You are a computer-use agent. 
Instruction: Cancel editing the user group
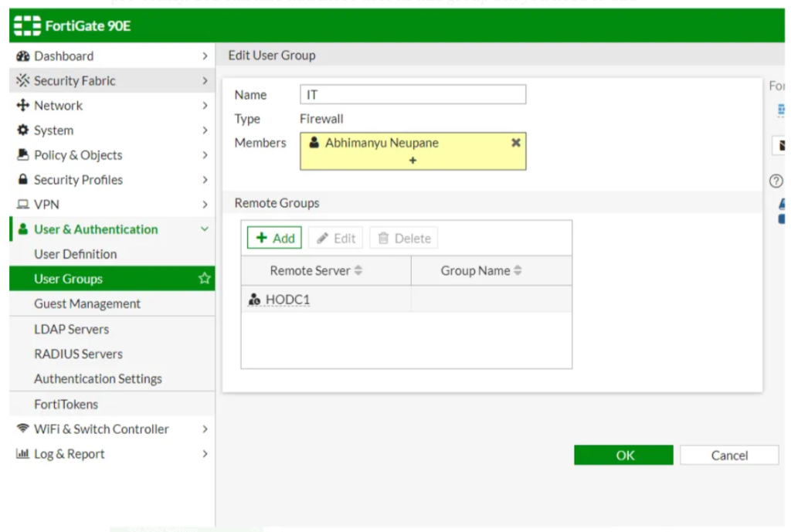click(729, 456)
